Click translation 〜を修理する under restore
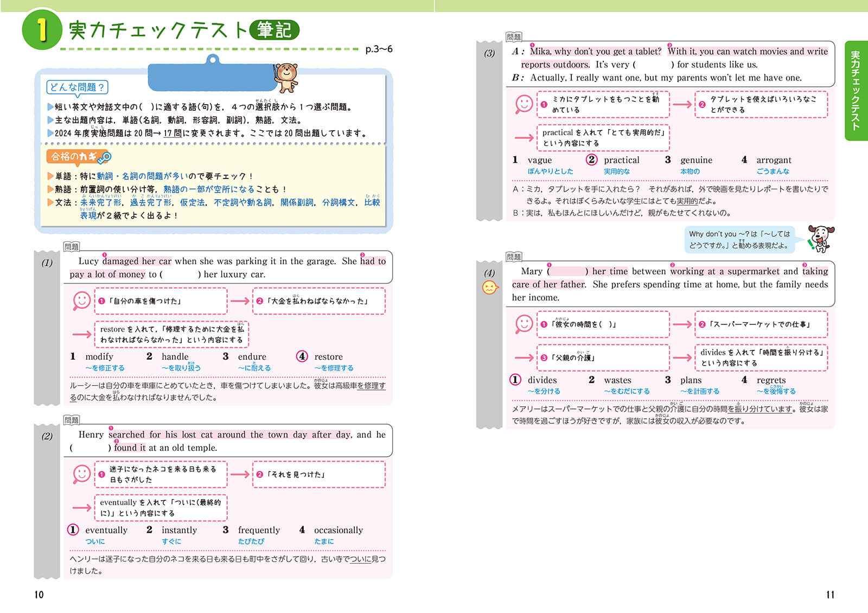The image size is (868, 613). point(334,368)
